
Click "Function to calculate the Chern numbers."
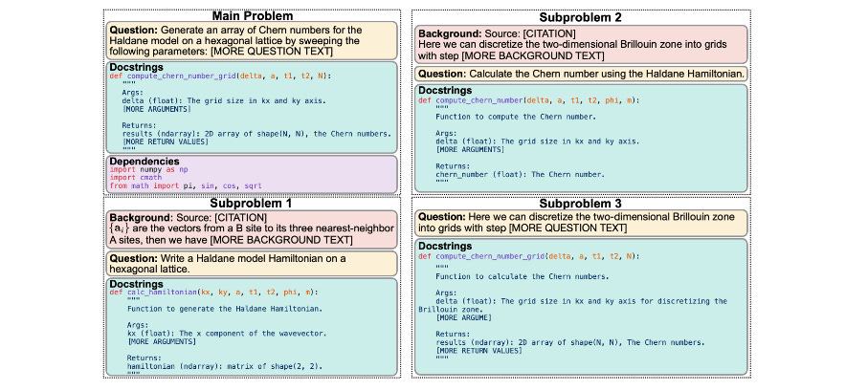[523, 276]
